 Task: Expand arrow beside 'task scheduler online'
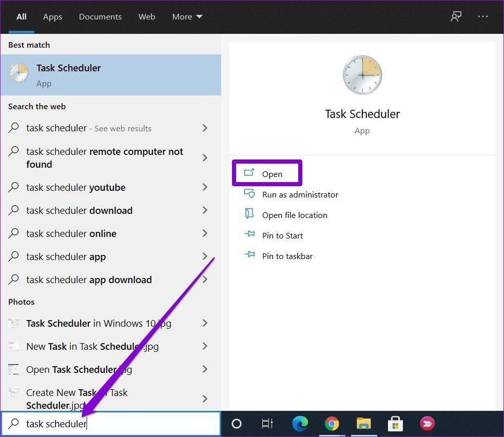coord(205,233)
